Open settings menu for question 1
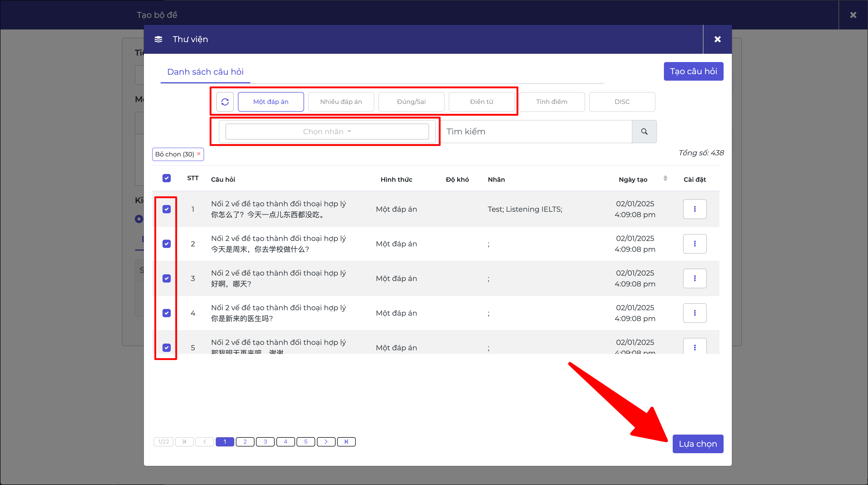Screen dimensions: 868x485 pyautogui.click(x=694, y=209)
